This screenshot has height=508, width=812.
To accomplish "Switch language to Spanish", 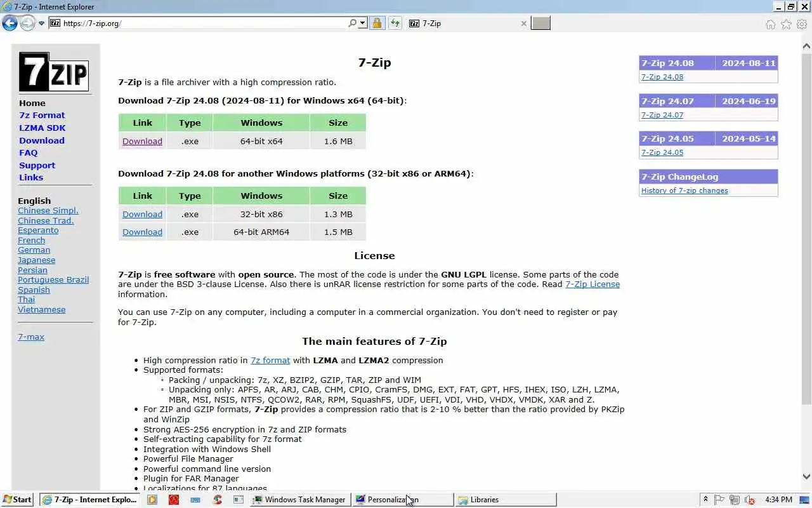I will tap(34, 290).
